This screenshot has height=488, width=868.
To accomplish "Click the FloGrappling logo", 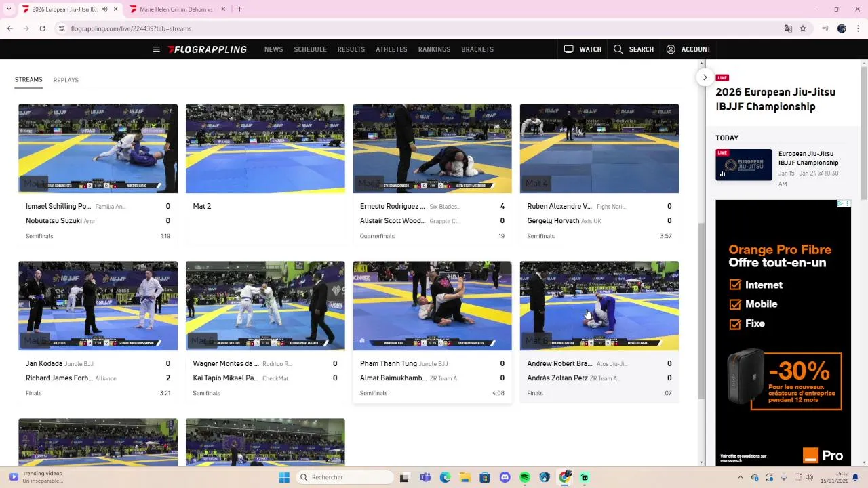I will click(208, 49).
